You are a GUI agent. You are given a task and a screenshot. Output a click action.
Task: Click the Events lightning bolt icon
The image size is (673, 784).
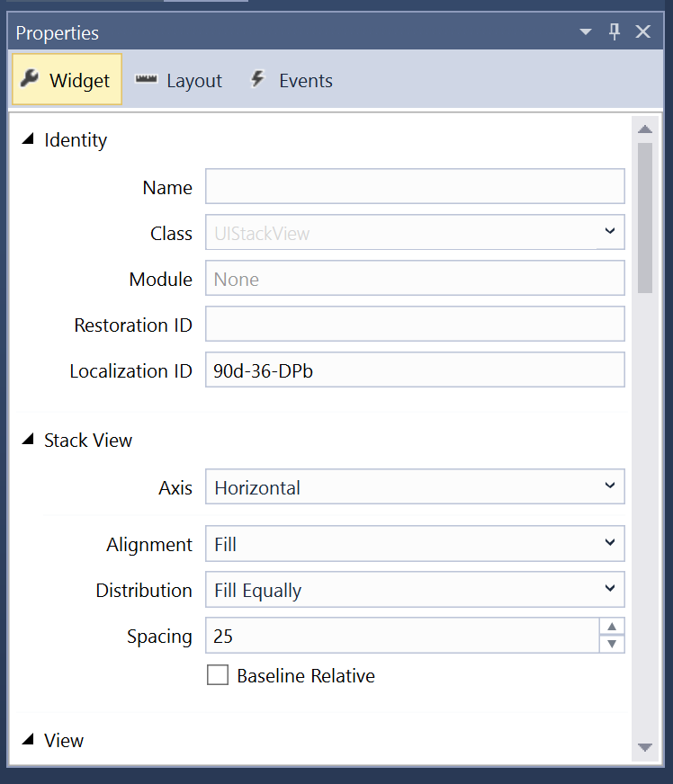click(257, 79)
